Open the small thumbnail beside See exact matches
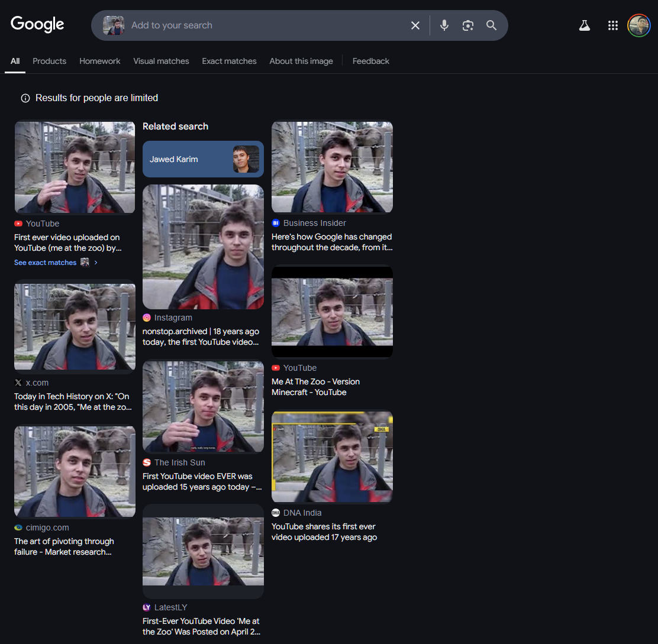 pos(85,263)
